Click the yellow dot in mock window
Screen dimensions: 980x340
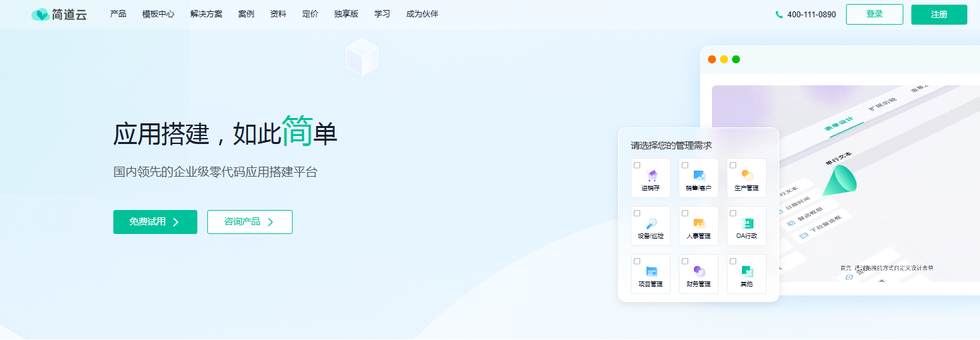point(724,59)
